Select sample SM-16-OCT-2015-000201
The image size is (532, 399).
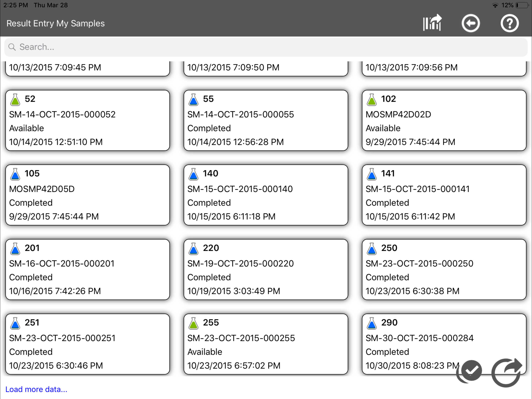point(88,269)
